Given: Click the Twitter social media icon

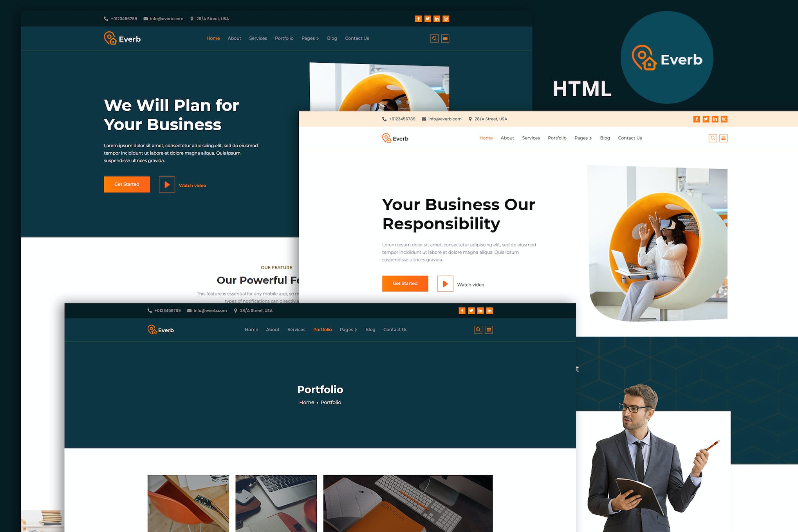Looking at the screenshot, I should [428, 19].
